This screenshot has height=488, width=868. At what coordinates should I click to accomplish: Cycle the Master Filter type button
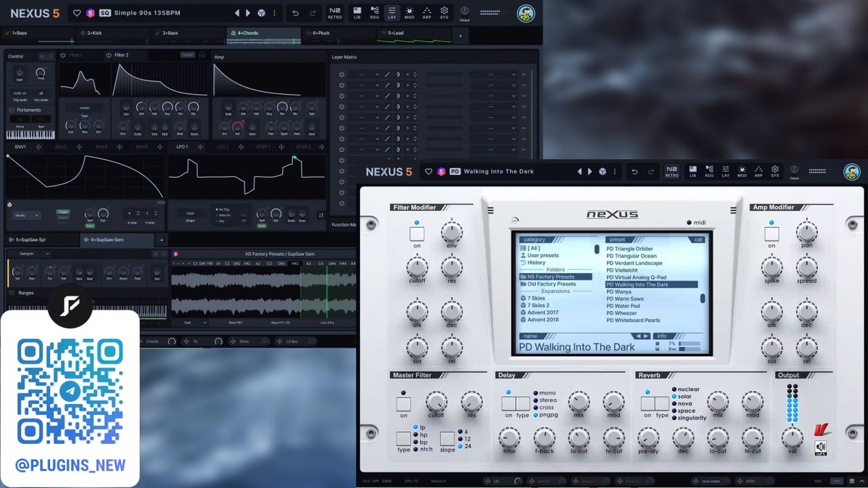point(404,438)
